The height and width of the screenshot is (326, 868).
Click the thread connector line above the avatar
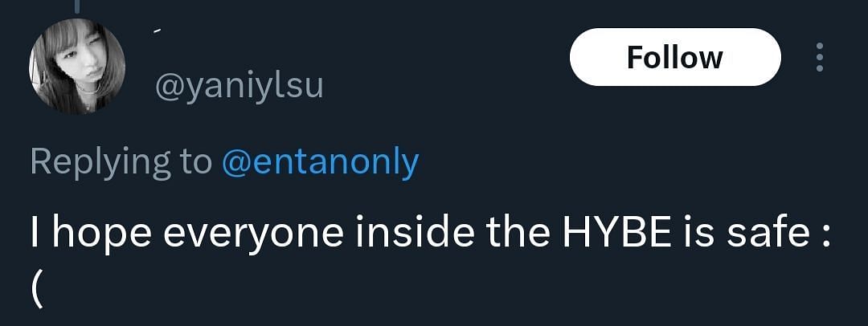(x=77, y=6)
